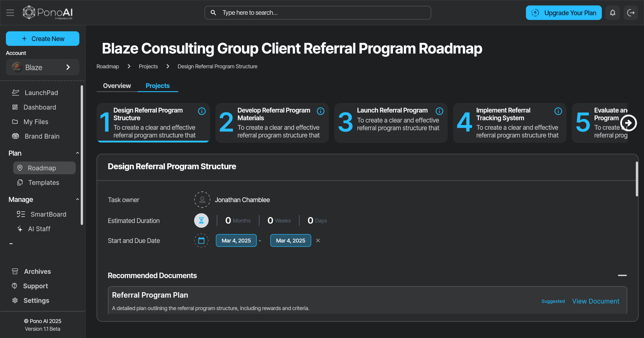
Task: Switch to the Overview tab
Action: [117, 86]
